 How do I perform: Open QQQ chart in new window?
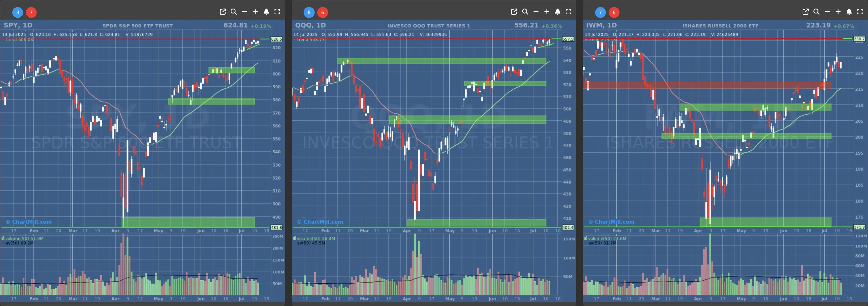tap(514, 12)
